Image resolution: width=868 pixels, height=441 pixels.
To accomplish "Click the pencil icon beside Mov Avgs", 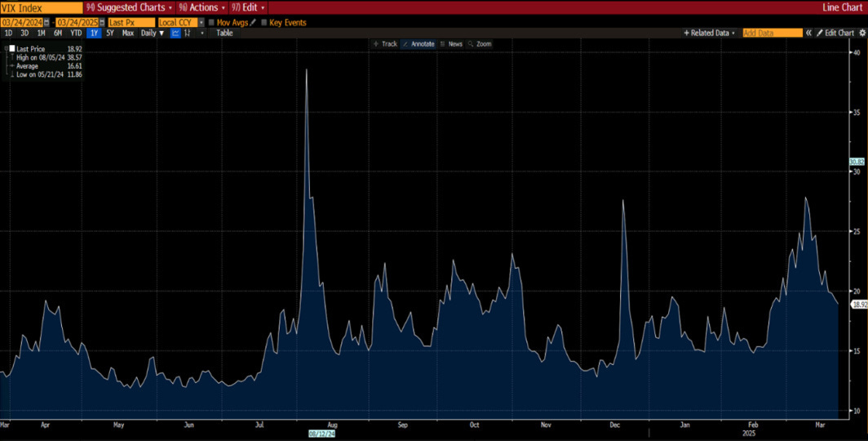I will point(253,23).
